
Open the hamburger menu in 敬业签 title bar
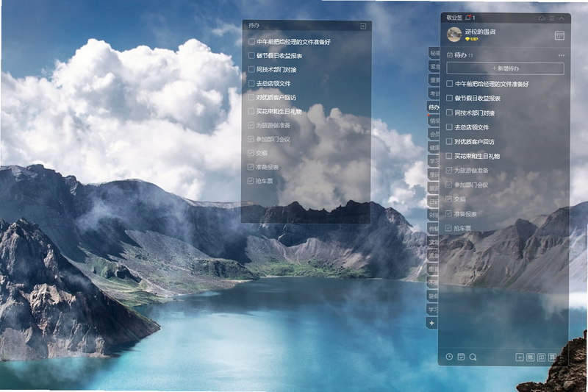[552, 18]
